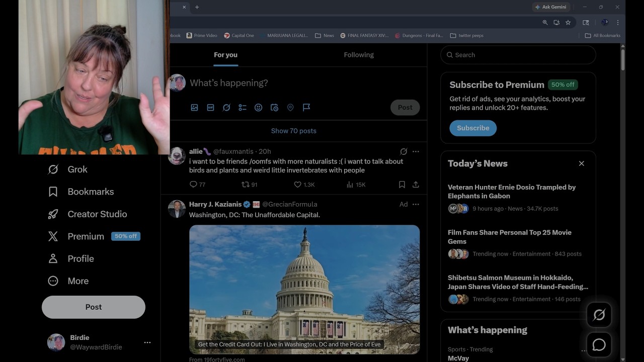644x362 pixels.
Task: Open more options on allie's post
Action: [x=416, y=151]
